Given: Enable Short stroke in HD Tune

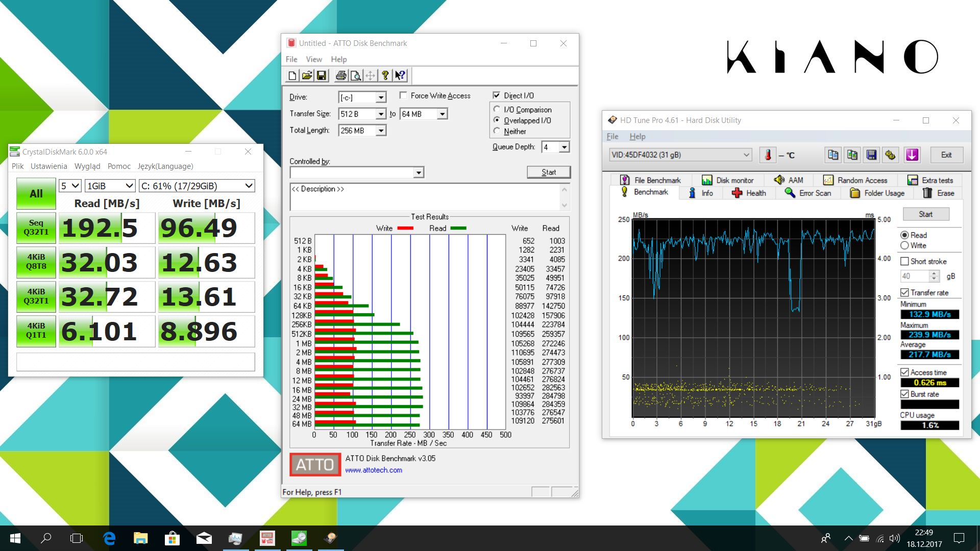Looking at the screenshot, I should click(905, 261).
